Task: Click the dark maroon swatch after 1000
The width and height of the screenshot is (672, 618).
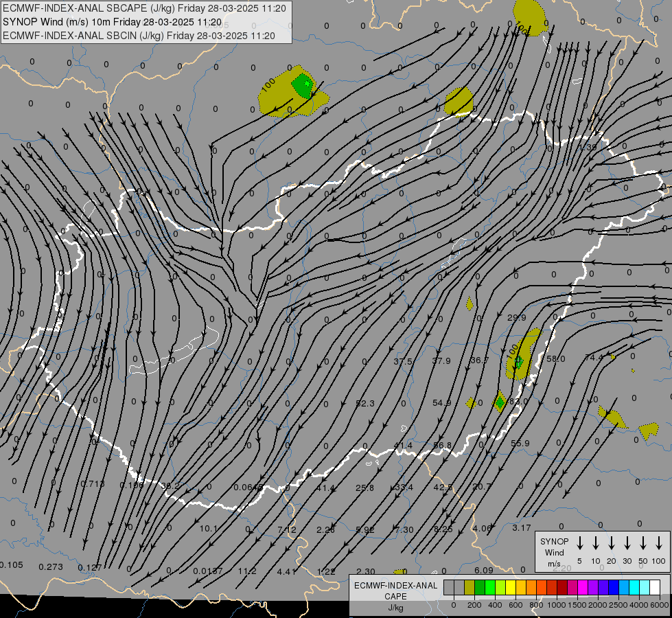Action: click(x=562, y=587)
